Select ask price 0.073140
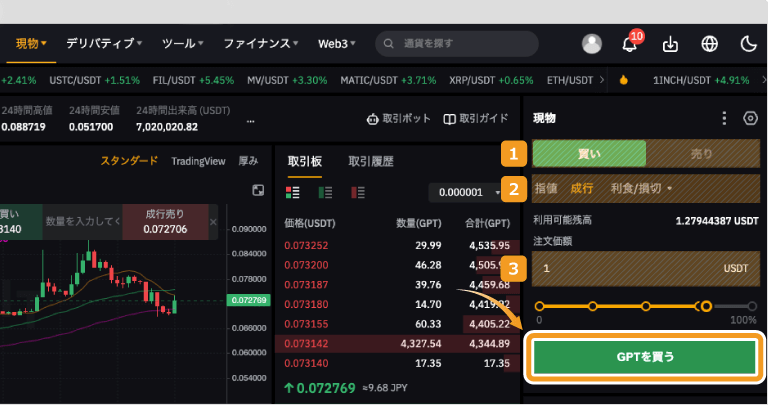The height and width of the screenshot is (405, 768). tap(306, 363)
